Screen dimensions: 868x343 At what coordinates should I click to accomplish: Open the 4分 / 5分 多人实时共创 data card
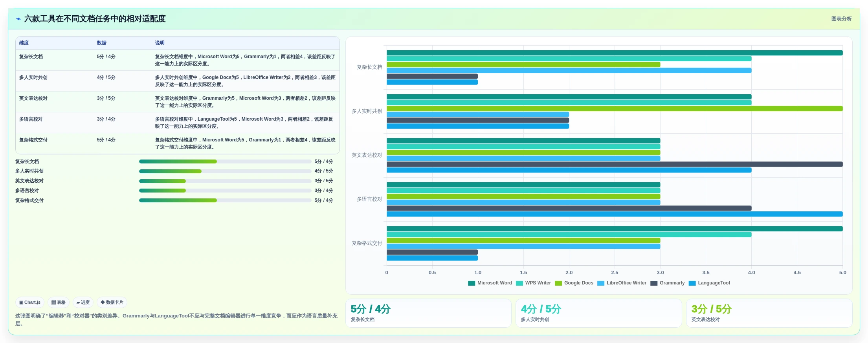[x=598, y=313]
